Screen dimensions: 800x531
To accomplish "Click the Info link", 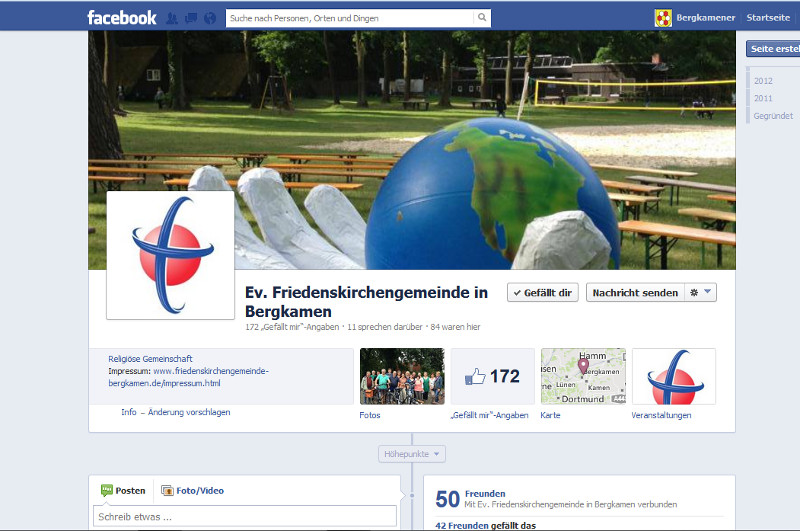I will (129, 412).
